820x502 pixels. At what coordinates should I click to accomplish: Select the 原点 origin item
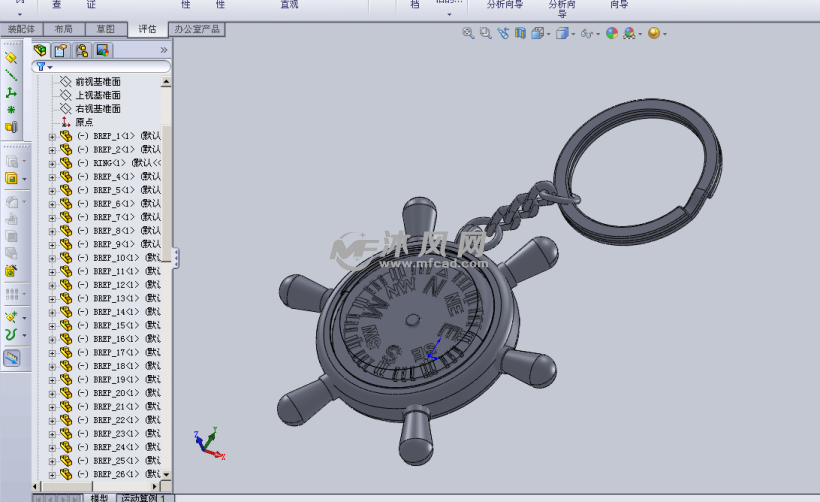(x=84, y=122)
